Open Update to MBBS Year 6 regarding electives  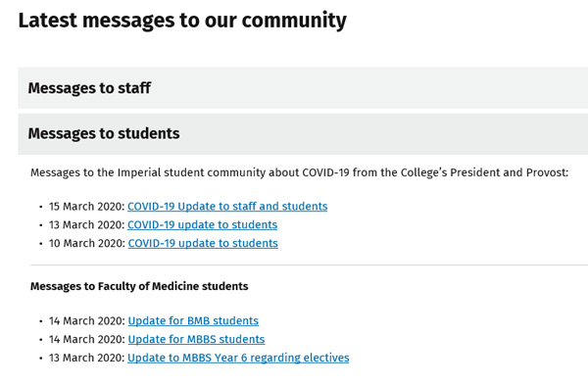point(238,358)
